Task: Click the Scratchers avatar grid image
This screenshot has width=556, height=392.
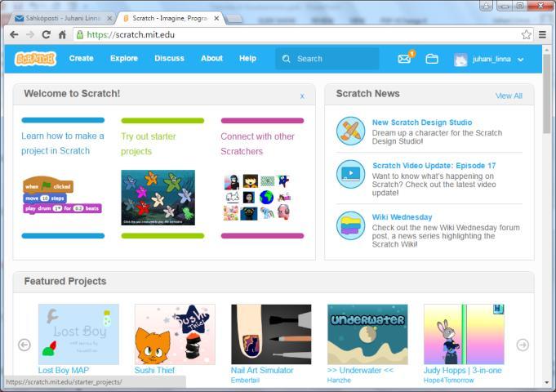Action: (x=257, y=198)
